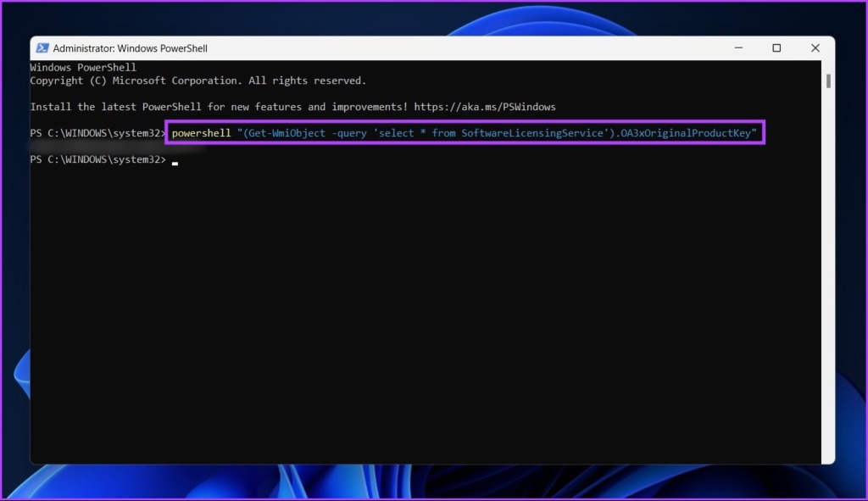This screenshot has height=501, width=868.
Task: Click the vertical scrollbar thumb
Action: [x=828, y=81]
